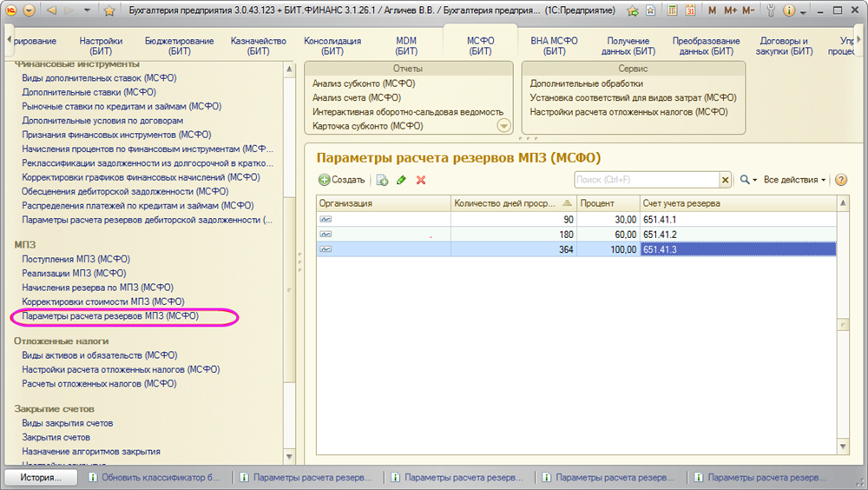Viewport: 868px width, 490px height.
Task: Switch to the Консолидация (БИТ) section tab
Action: pos(332,46)
